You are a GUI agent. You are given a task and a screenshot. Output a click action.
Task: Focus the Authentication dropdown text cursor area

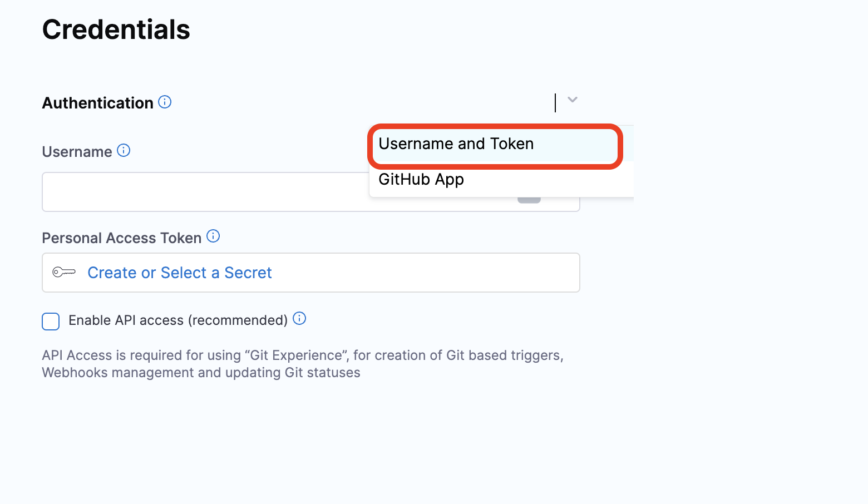(x=555, y=103)
